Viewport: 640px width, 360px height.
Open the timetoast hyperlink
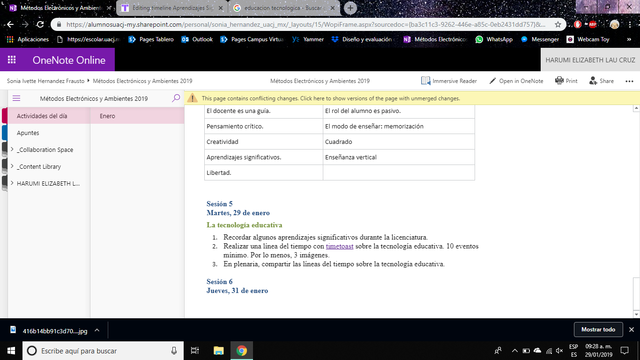[339, 246]
